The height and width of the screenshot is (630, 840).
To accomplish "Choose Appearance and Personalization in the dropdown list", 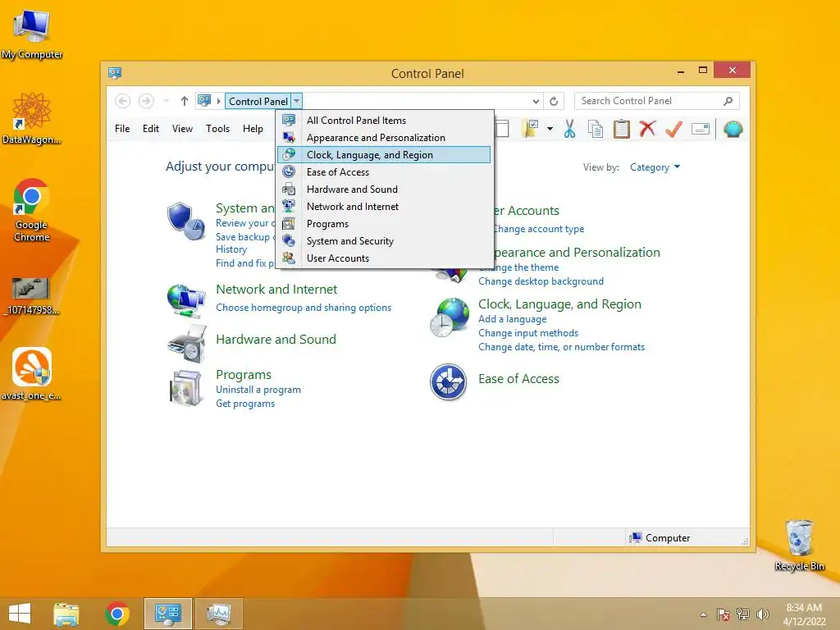I will click(x=384, y=138).
